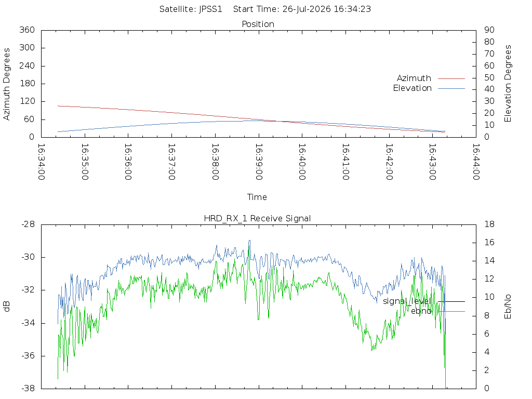Viewport: 532px width, 399px height.
Task: Click the -36 dB axis value
Action: (x=28, y=355)
